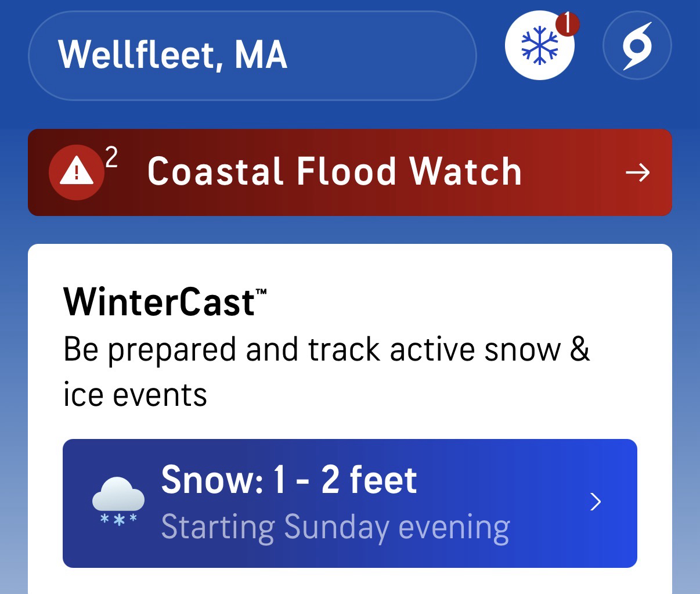Tap the Starting Sunday evening subtitle
Screen dimensions: 700x594
[335, 527]
